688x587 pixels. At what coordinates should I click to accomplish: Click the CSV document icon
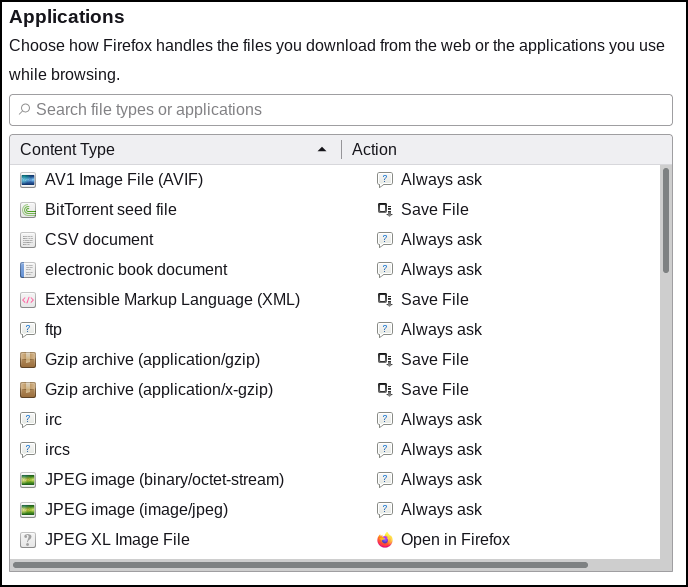28,240
